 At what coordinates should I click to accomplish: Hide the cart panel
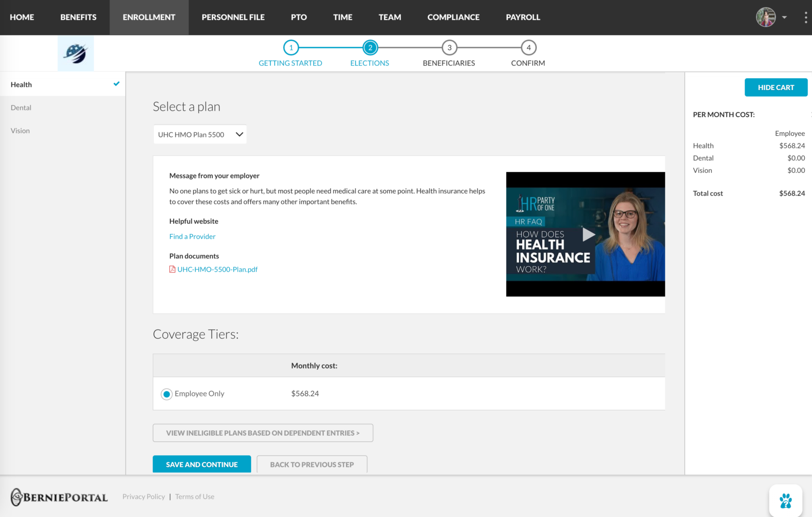[776, 87]
